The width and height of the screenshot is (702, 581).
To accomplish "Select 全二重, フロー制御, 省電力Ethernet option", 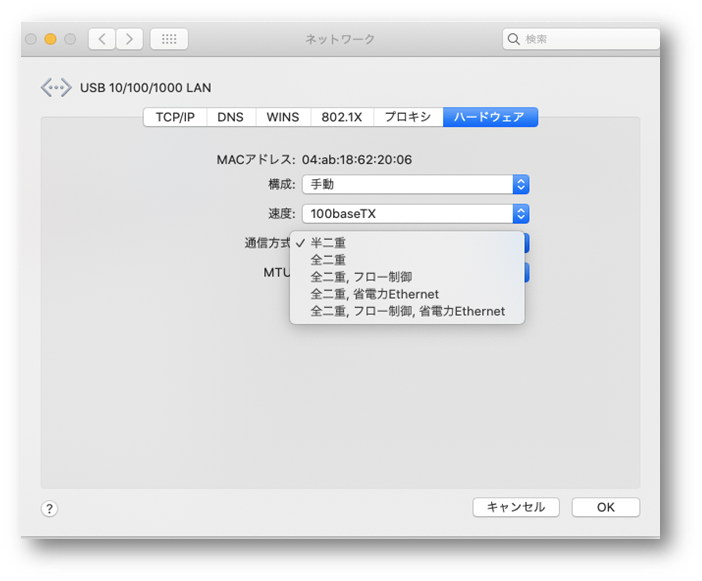I will (x=407, y=311).
